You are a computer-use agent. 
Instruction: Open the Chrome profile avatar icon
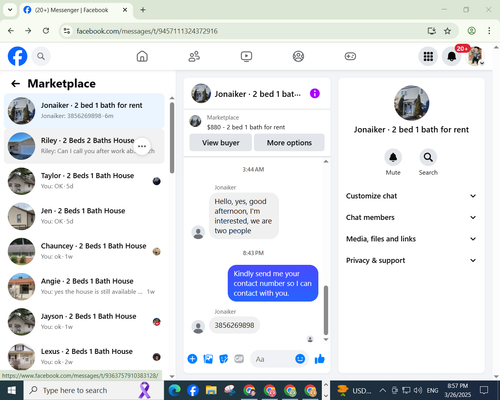pos(471,31)
